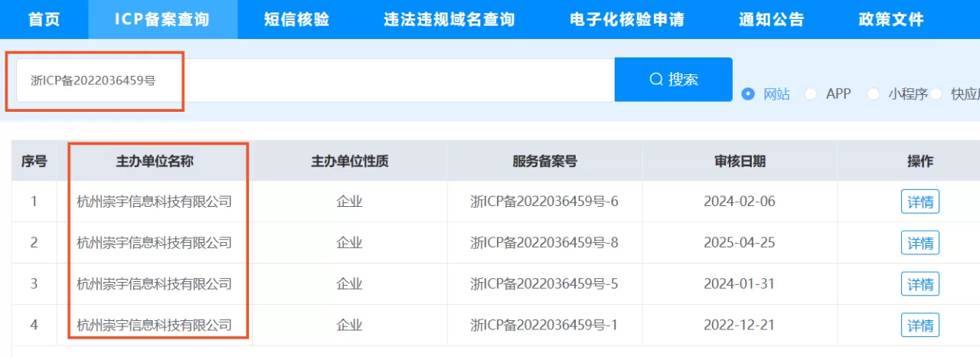
Task: Click serial number 1 in the table
Action: click(x=34, y=201)
